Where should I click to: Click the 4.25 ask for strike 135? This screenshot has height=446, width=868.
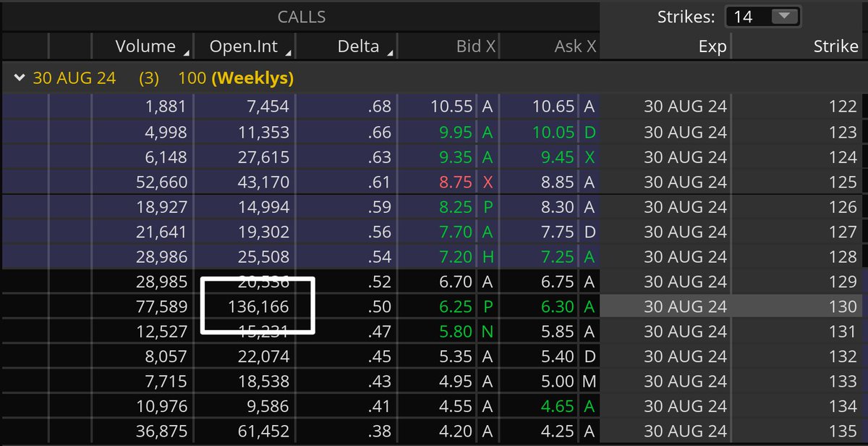557,432
